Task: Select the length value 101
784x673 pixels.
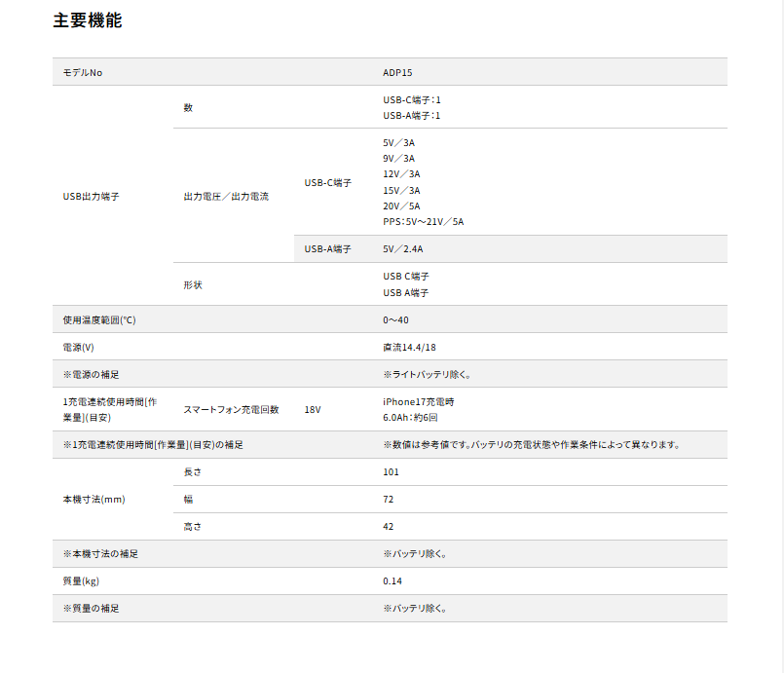Action: [x=392, y=471]
